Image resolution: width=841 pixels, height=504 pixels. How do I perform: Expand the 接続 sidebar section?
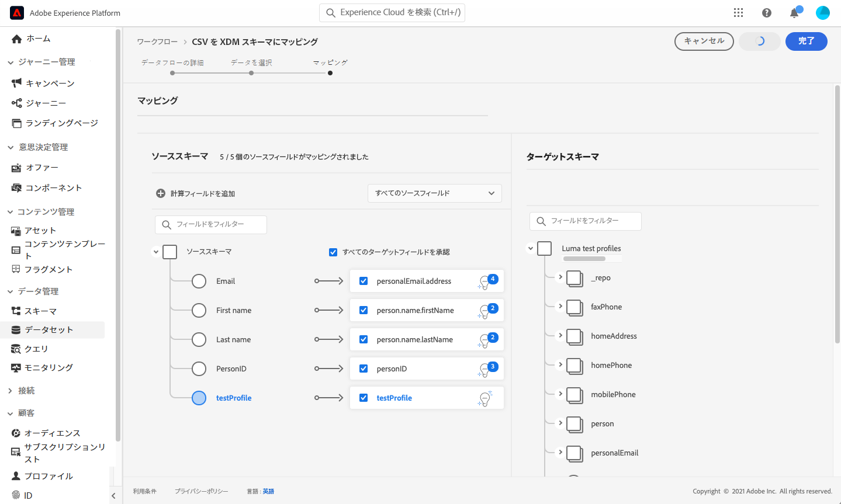coord(11,391)
